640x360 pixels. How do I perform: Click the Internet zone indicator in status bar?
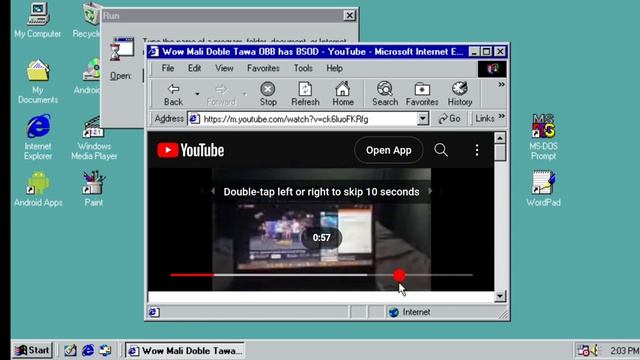click(x=409, y=312)
